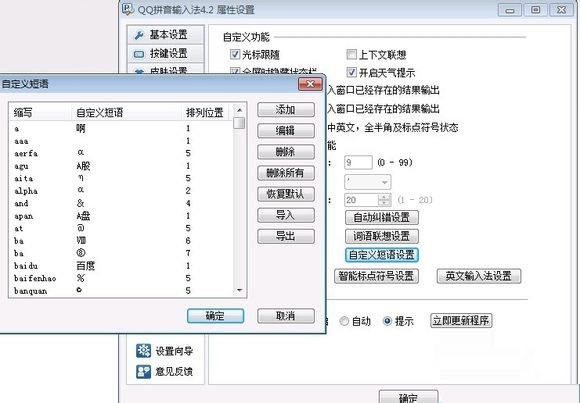The width and height of the screenshot is (580, 403).
Task: Open 基本设置 tab with wrench icon
Action: [x=165, y=35]
